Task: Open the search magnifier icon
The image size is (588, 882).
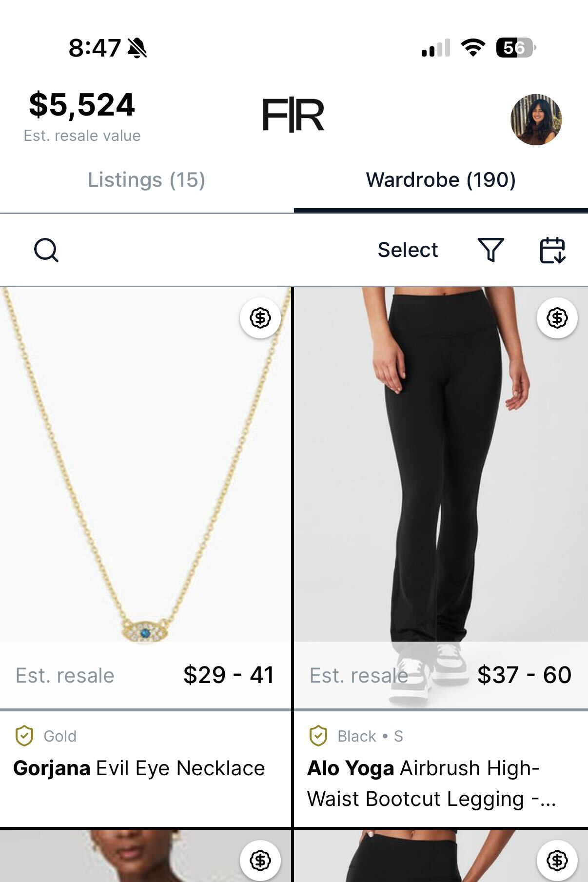Action: pos(46,250)
